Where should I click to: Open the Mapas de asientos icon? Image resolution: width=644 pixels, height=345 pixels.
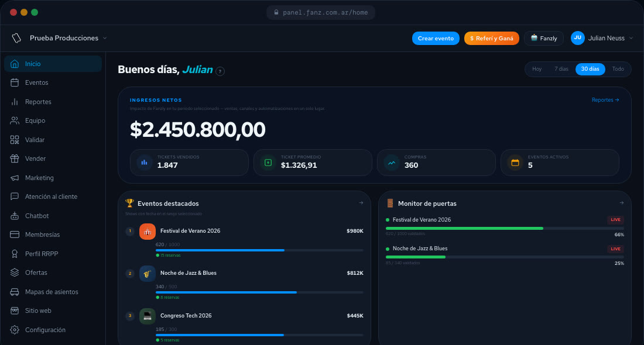click(15, 292)
